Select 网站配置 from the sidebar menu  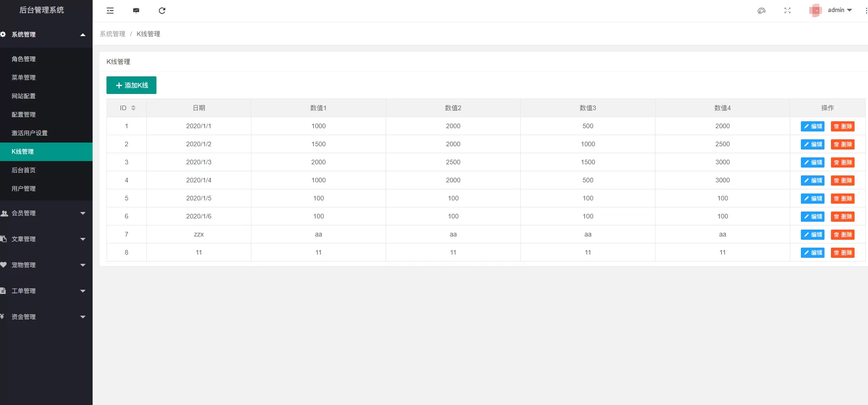pos(24,96)
